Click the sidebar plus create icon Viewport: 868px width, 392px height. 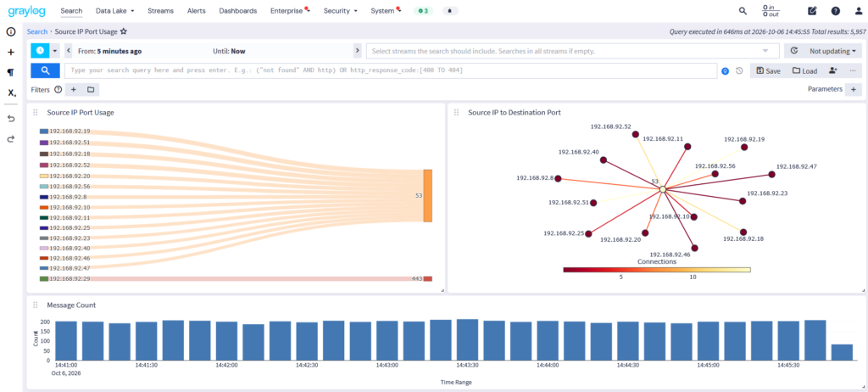tap(10, 52)
